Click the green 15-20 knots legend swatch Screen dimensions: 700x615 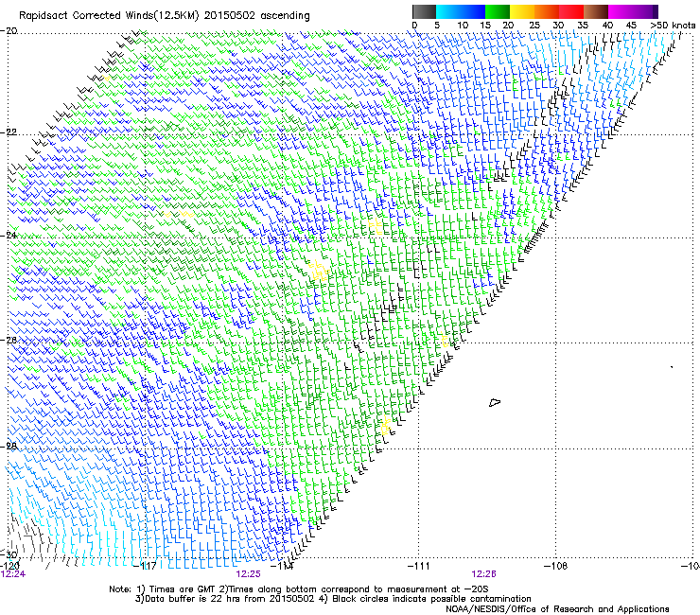(x=498, y=11)
